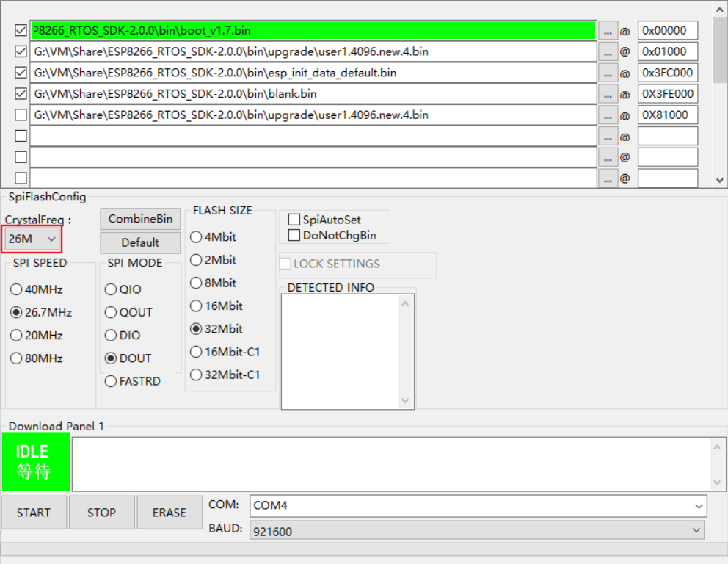Select QIO SPI mode

(123, 289)
